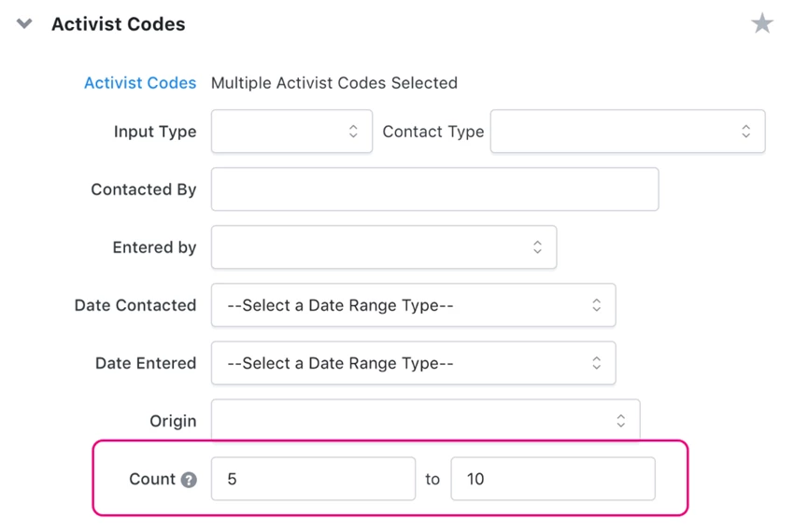Select the Count maximum field showing 10
The width and height of the screenshot is (794, 532).
553,479
